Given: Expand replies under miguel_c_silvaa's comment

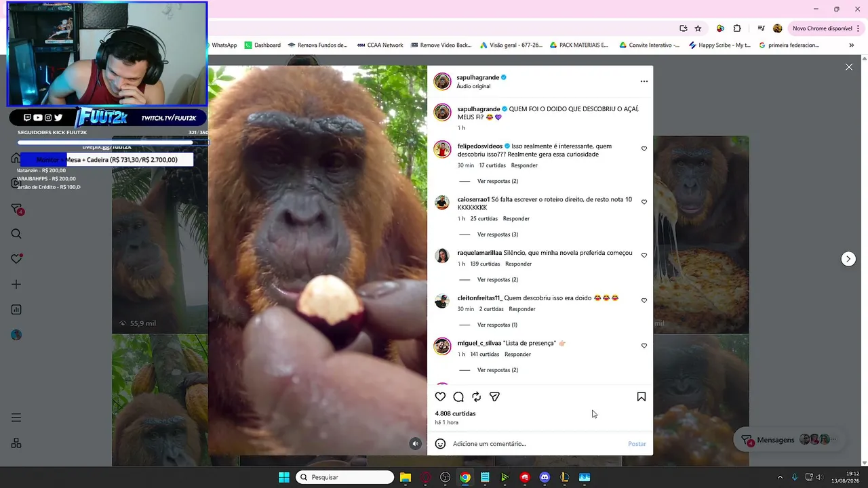Looking at the screenshot, I should 497,370.
